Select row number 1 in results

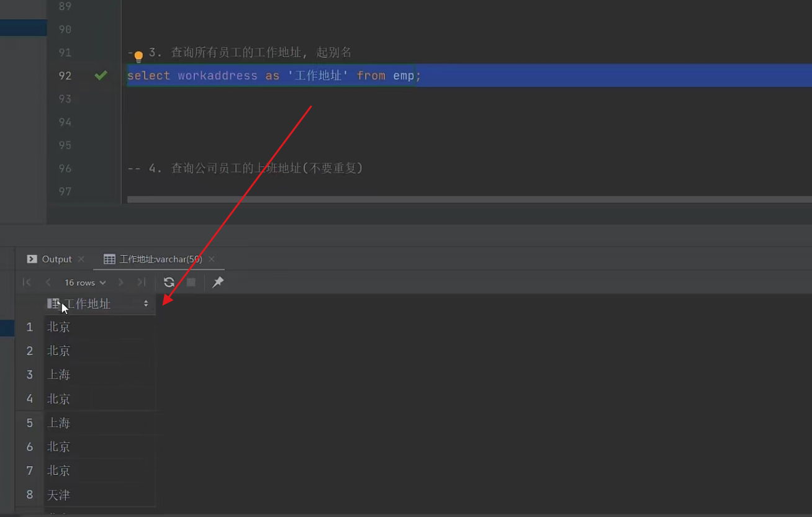[x=29, y=326]
